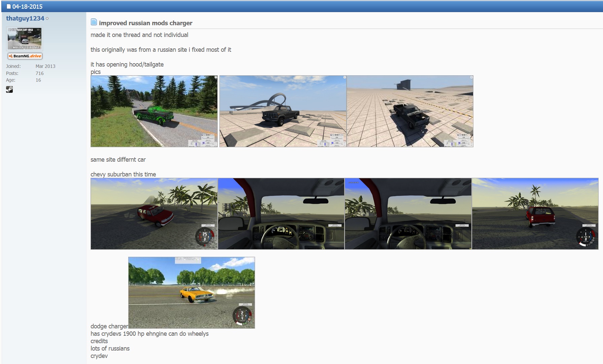Image resolution: width=603 pixels, height=364 pixels.
Task: Click the '716' posts count
Action: [40, 73]
